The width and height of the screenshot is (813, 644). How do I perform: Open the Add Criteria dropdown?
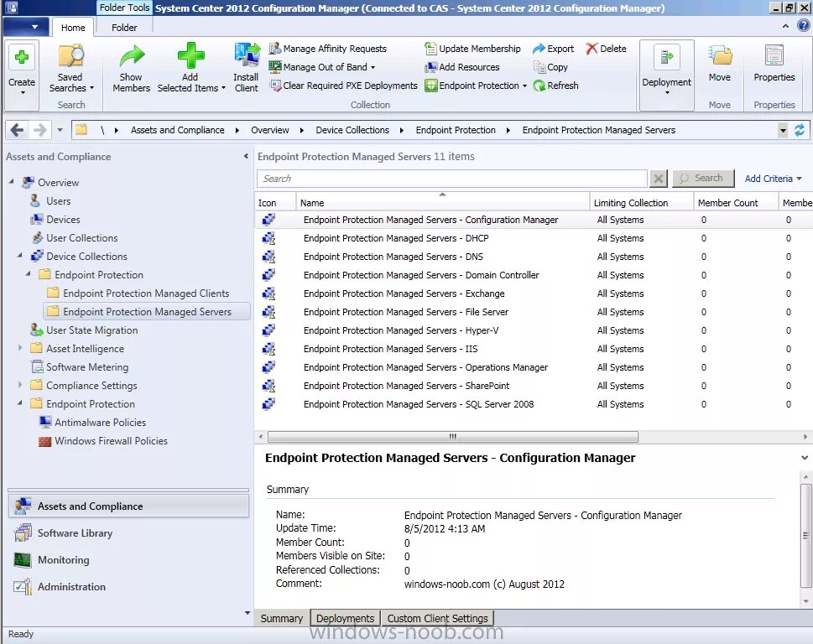(x=773, y=179)
